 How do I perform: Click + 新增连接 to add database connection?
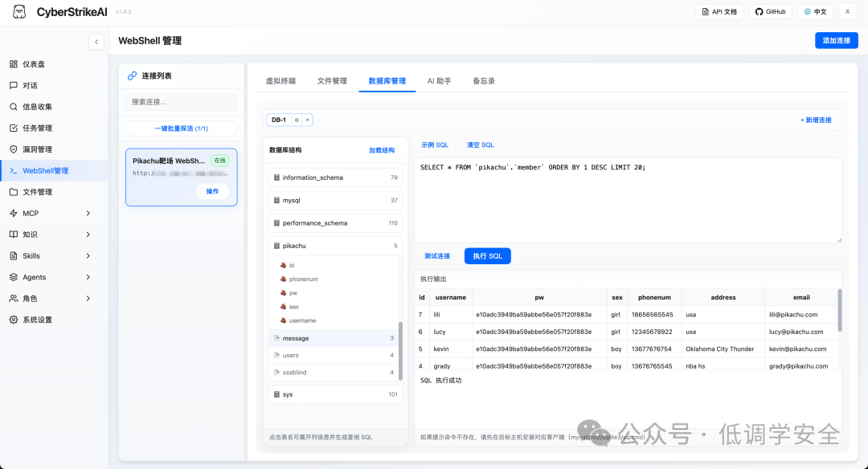[x=816, y=120]
